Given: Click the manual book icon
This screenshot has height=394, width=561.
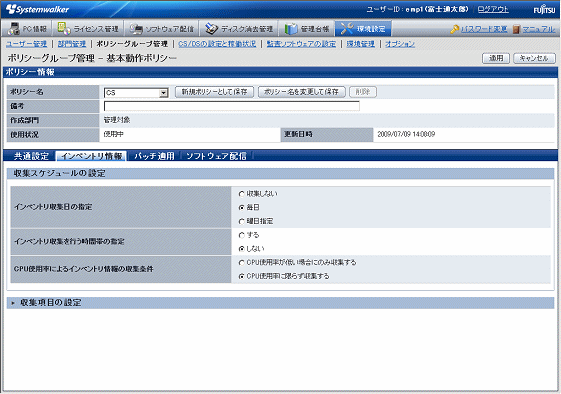Looking at the screenshot, I should tap(516, 29).
